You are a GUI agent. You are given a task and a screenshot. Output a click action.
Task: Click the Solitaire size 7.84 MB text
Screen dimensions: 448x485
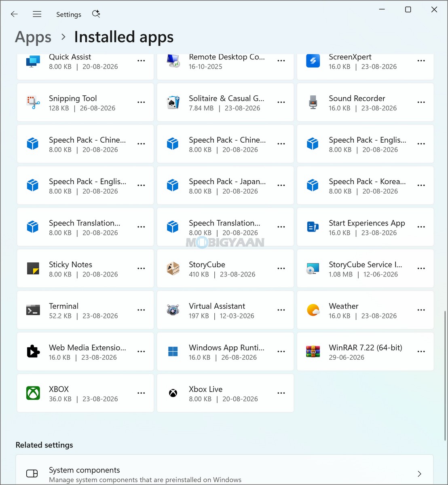201,108
